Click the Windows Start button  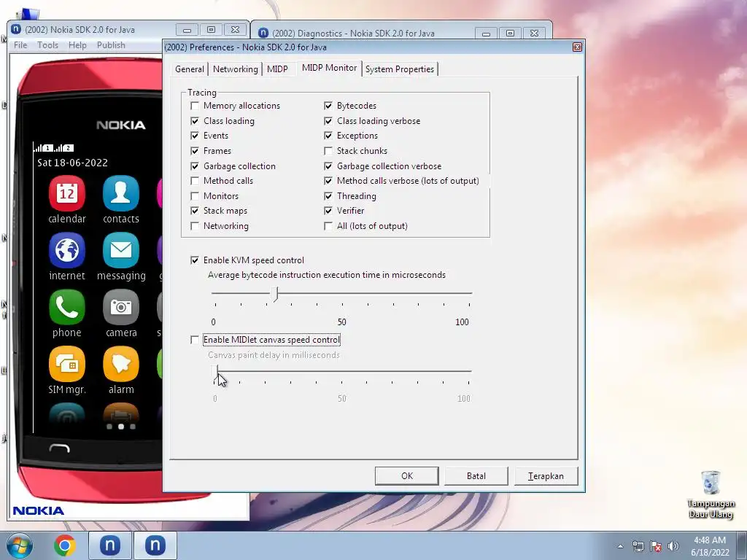[20, 545]
